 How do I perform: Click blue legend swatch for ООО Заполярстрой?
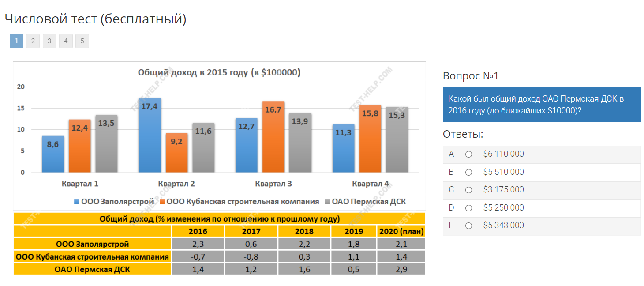[77, 202]
